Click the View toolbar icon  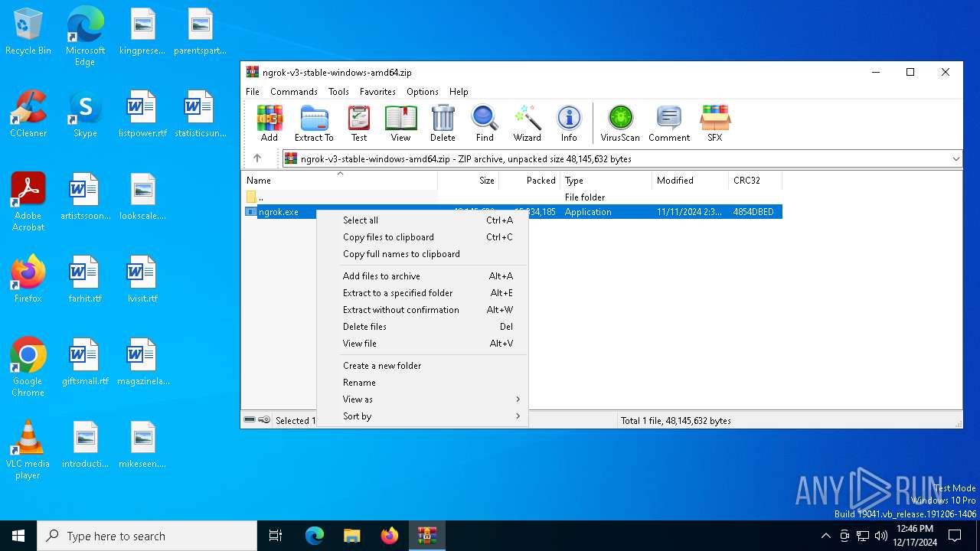click(x=400, y=123)
